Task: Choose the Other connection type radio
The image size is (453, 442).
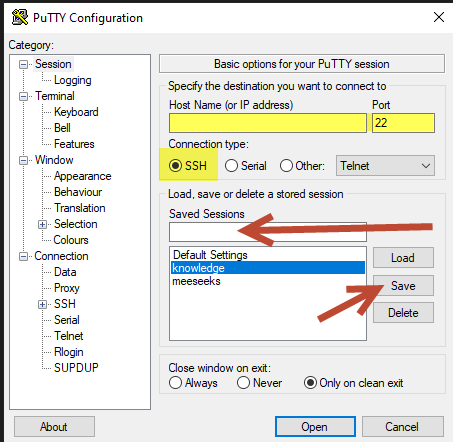Action: click(x=286, y=165)
